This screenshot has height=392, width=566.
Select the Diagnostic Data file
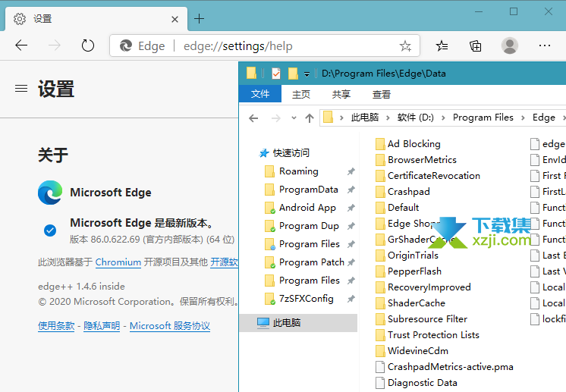(417, 383)
